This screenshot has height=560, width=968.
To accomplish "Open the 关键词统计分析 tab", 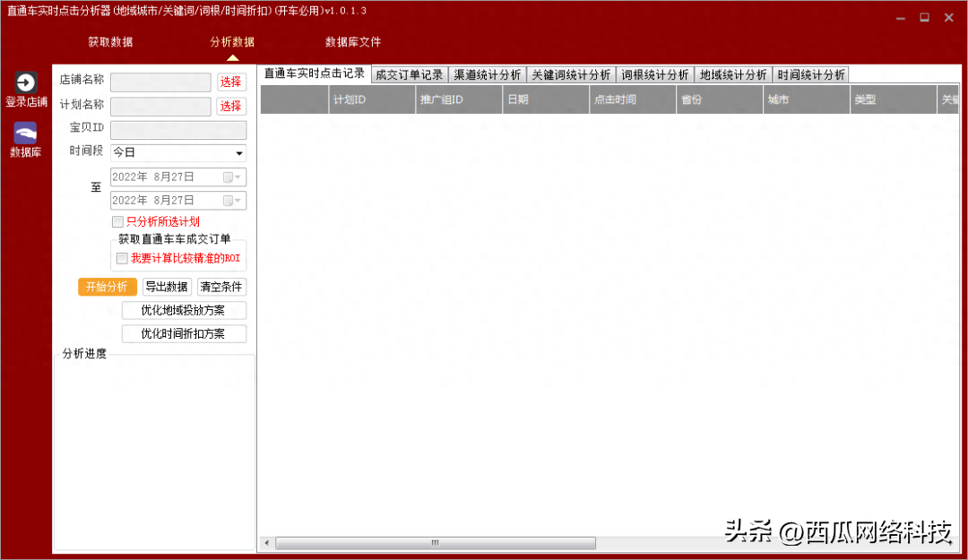I will (x=570, y=75).
